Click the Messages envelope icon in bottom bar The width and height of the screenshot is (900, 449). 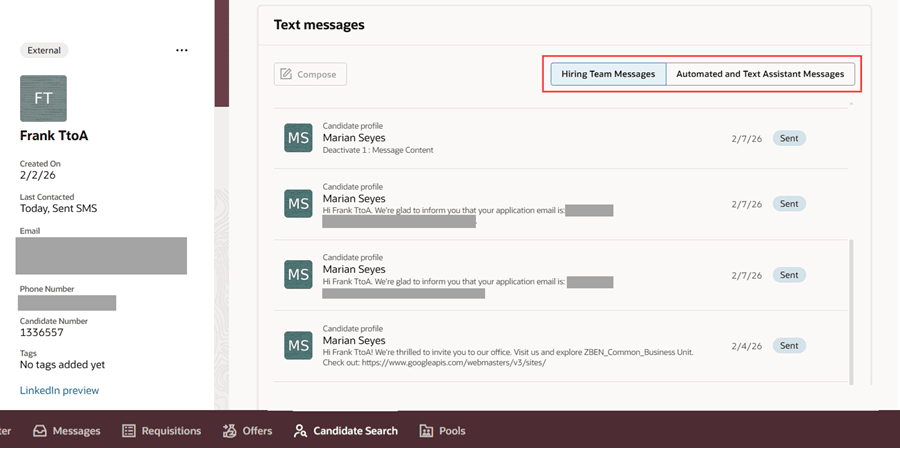(x=40, y=431)
